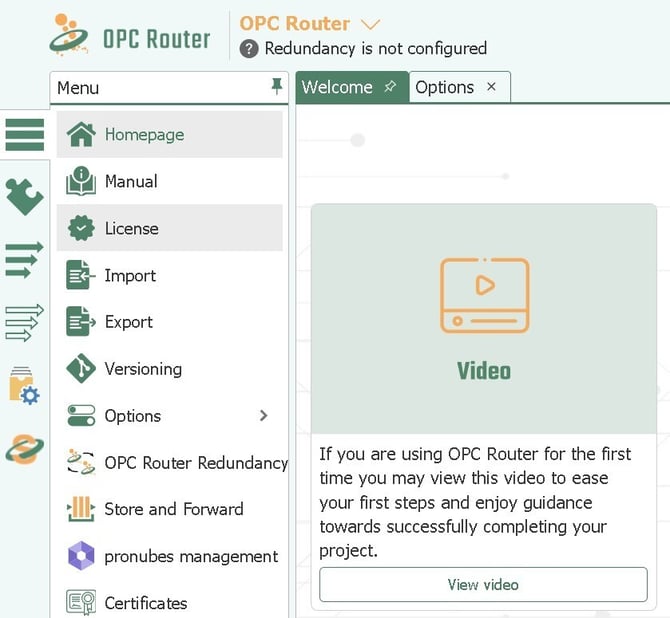Click the View video button
Image resolution: width=670 pixels, height=618 pixels.
click(x=483, y=584)
